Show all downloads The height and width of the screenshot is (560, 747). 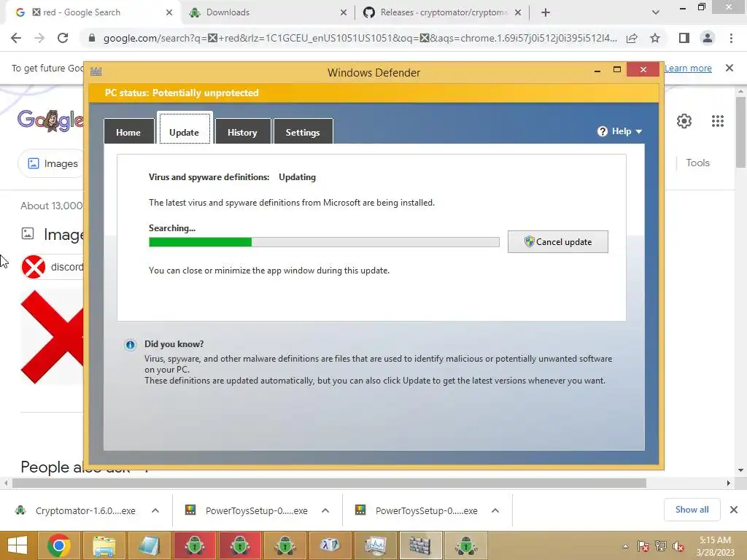(x=692, y=510)
